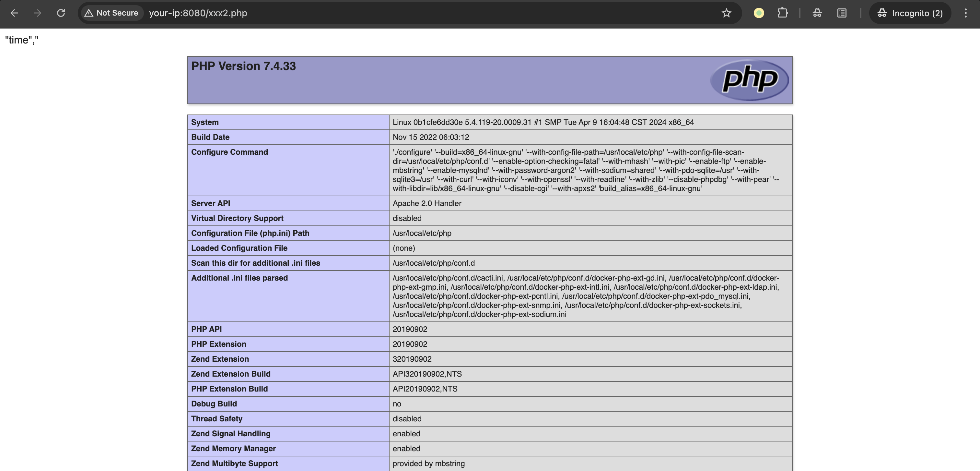
Task: Click the URL address bar text
Action: pyautogui.click(x=198, y=13)
